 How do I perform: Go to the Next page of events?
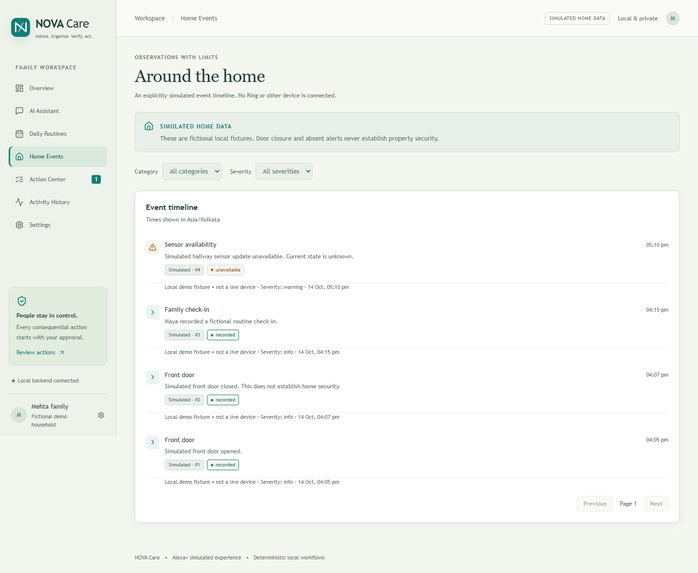tap(656, 504)
